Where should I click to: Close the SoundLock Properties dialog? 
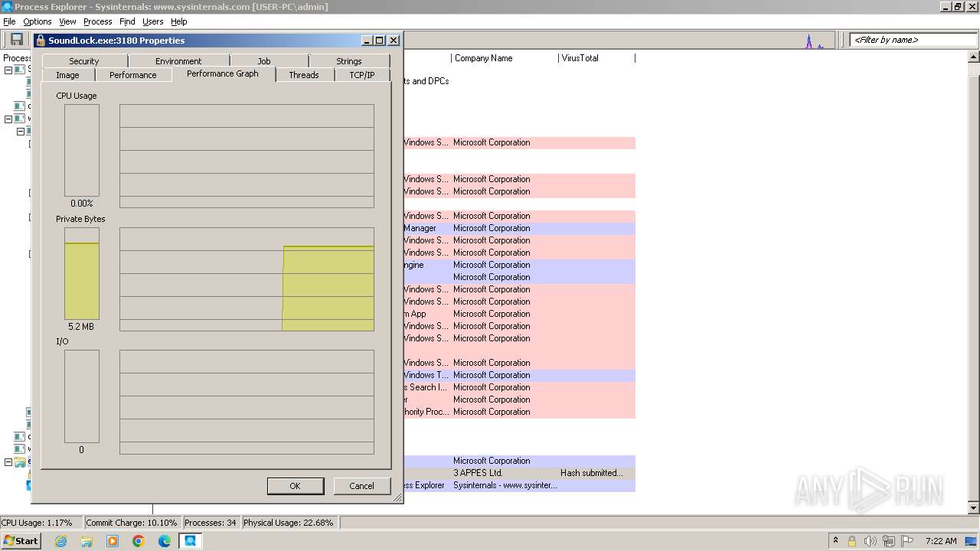click(x=394, y=41)
